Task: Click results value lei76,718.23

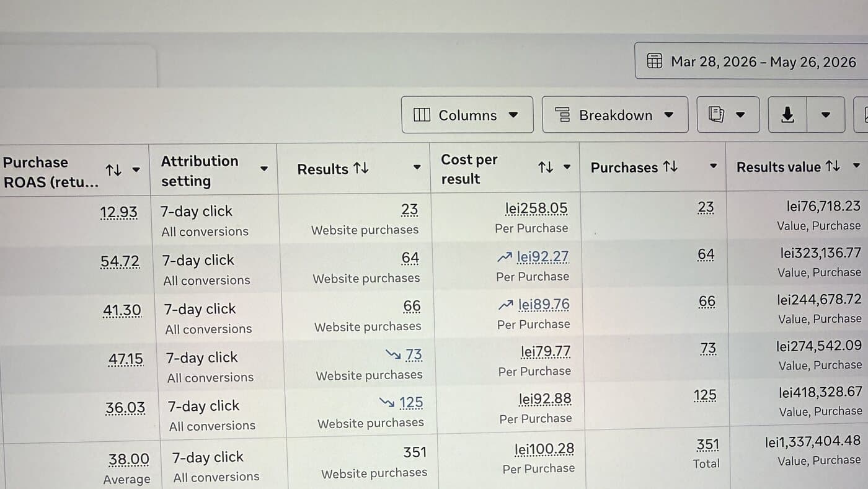Action: (823, 206)
